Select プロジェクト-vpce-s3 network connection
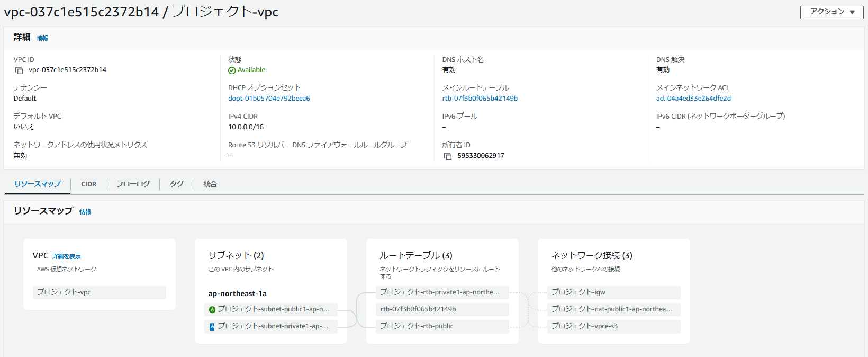The width and height of the screenshot is (868, 357). 614,326
